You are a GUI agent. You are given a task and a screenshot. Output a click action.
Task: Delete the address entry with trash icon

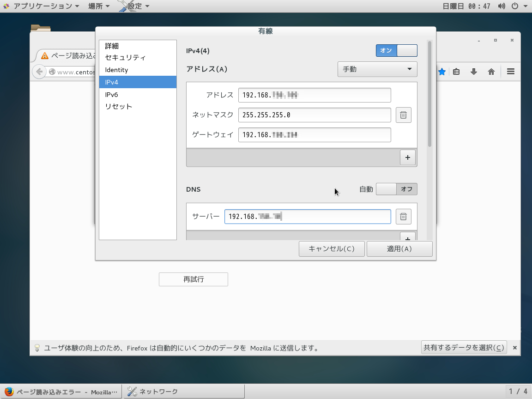tap(404, 115)
